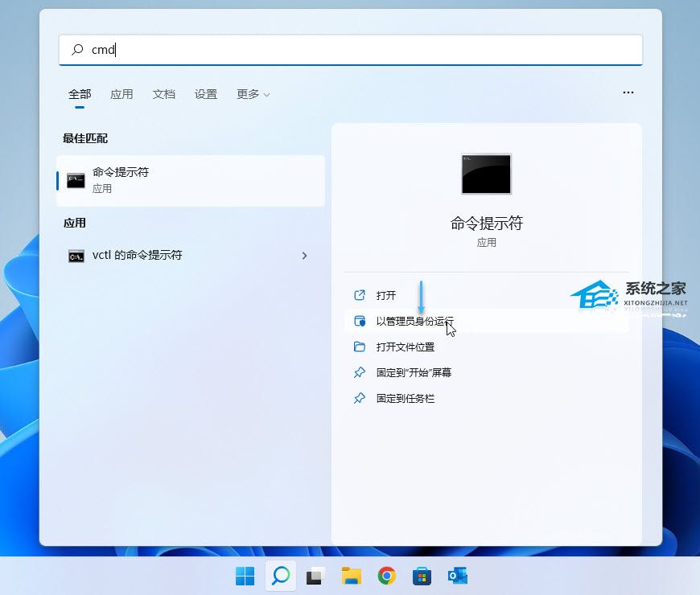The image size is (700, 595).
Task: Click the search box containing cmd
Action: [x=351, y=50]
